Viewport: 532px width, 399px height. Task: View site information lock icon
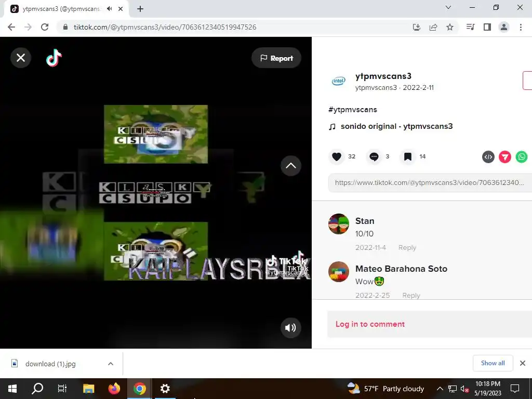click(65, 27)
